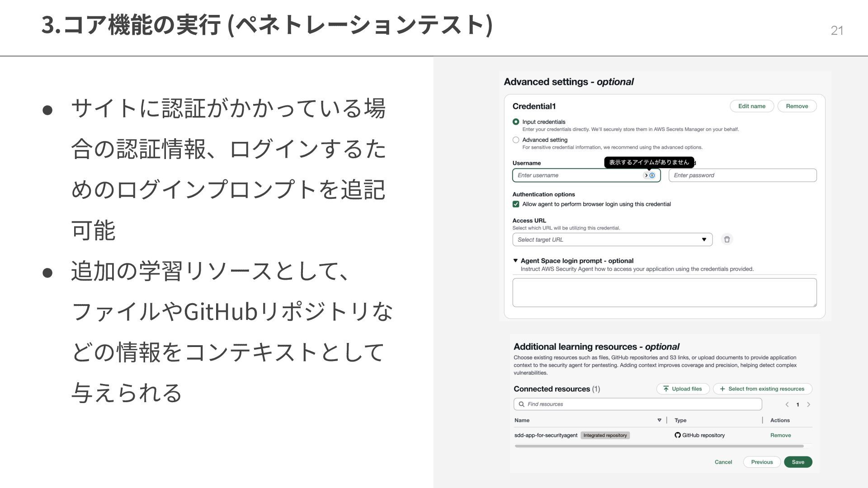Click Edit name for Credential1
This screenshot has width=868, height=488.
[751, 106]
